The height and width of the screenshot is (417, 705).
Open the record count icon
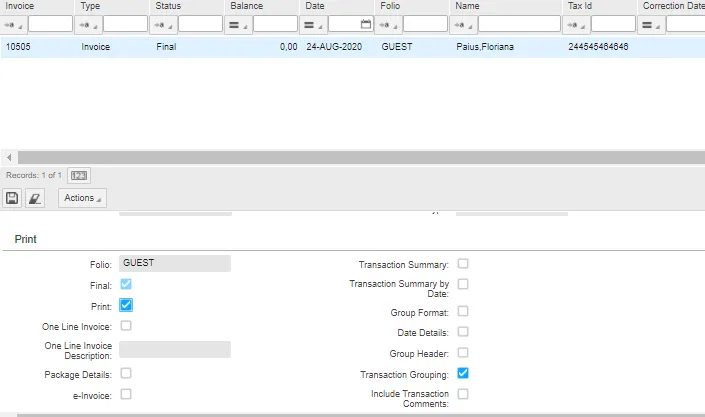(x=79, y=175)
